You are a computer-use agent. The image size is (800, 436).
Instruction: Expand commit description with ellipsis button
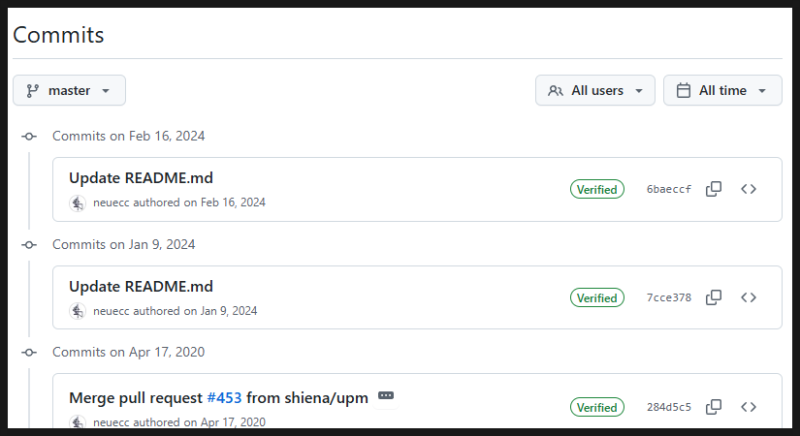point(386,396)
